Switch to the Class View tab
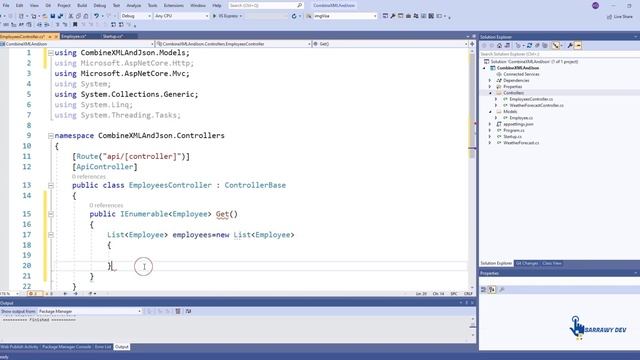640x360 pixels. [551, 263]
